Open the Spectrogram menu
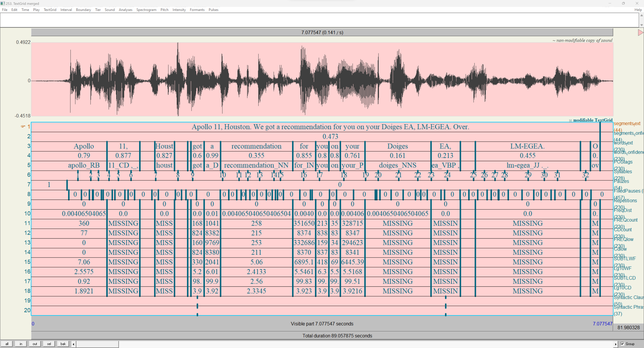 [x=146, y=10]
